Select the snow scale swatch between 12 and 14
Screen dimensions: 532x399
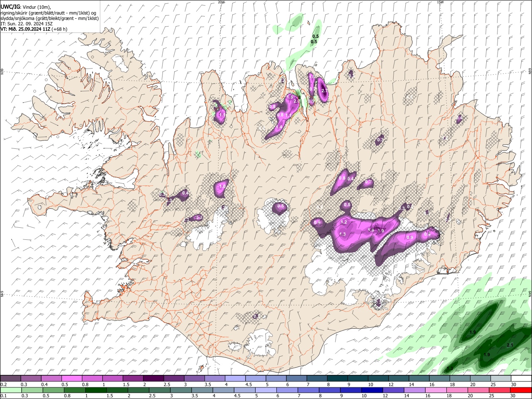click(x=398, y=378)
